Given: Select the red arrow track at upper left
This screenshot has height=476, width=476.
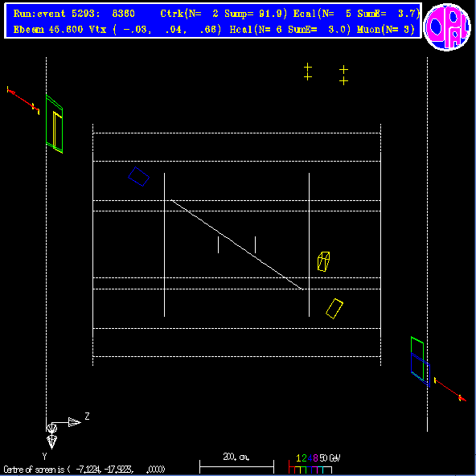Looking at the screenshot, I should coord(23,101).
